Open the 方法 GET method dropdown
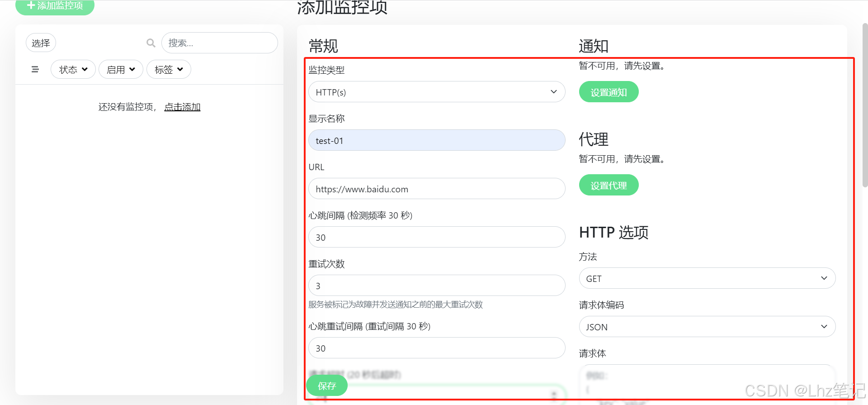Image resolution: width=868 pixels, height=405 pixels. [707, 278]
